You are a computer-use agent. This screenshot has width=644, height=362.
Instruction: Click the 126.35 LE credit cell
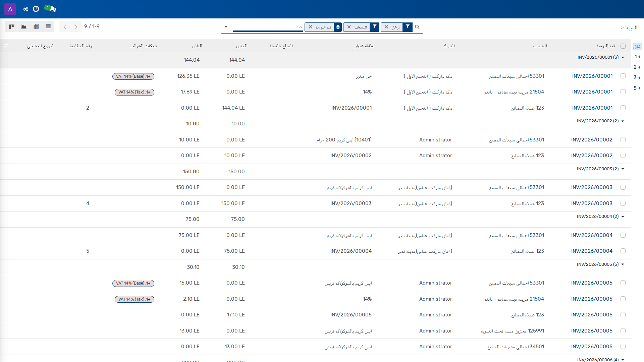(x=188, y=76)
